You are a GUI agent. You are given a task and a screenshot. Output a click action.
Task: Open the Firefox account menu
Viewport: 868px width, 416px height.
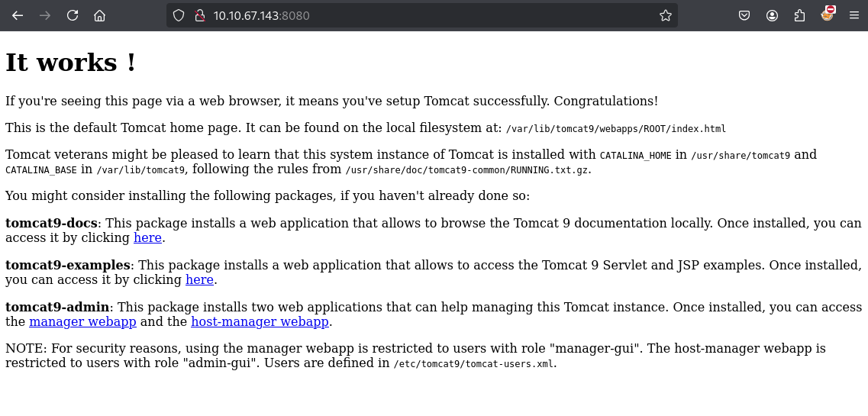[x=773, y=15]
